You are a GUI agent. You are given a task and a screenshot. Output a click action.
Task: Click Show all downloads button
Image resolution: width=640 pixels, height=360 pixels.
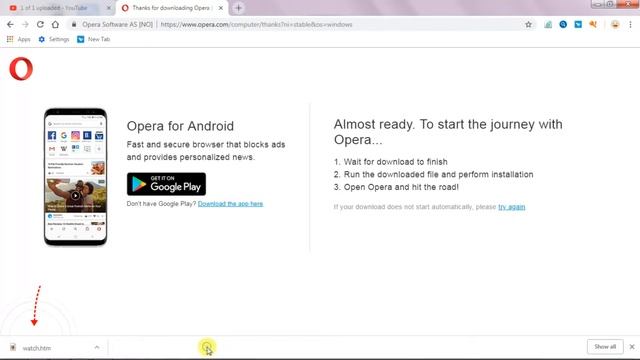[x=605, y=347]
